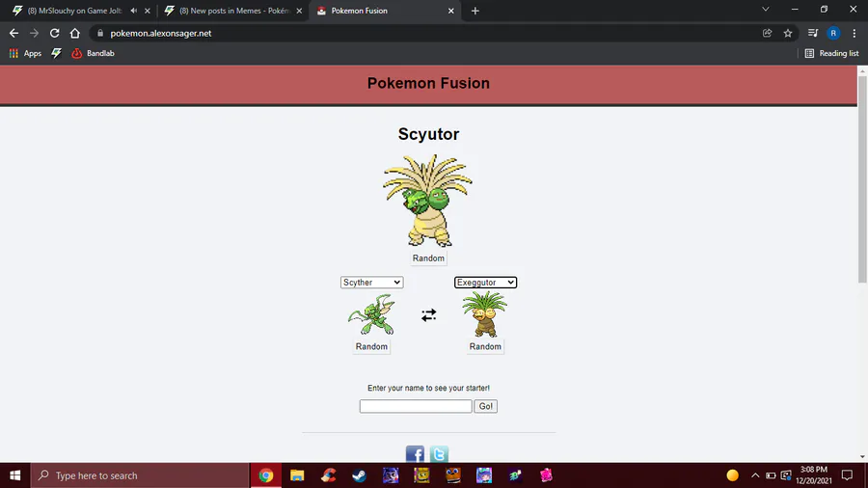Open the Chrome three-dot menu
This screenshot has height=488, width=868.
[854, 33]
